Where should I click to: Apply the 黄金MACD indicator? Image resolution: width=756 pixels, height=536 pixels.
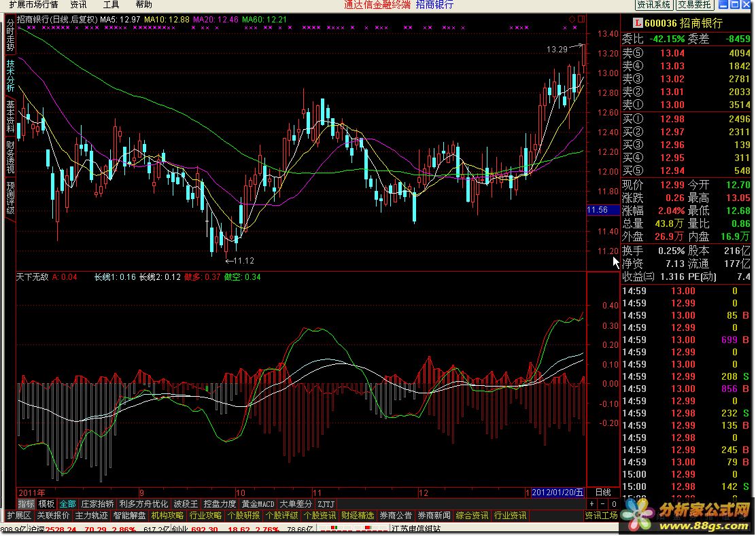click(x=258, y=504)
